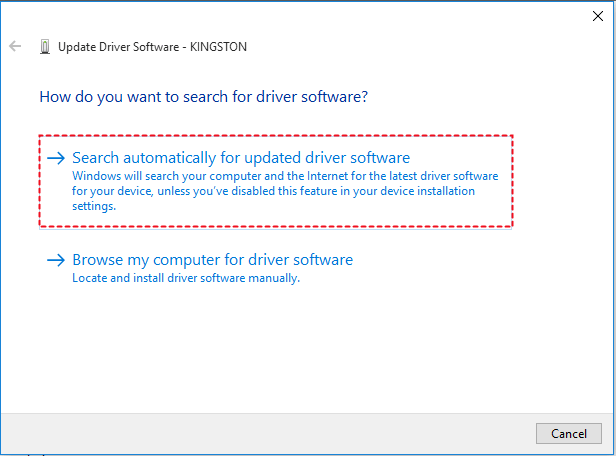Go back using the back arrow
Image resolution: width=616 pixels, height=456 pixels.
[15, 46]
